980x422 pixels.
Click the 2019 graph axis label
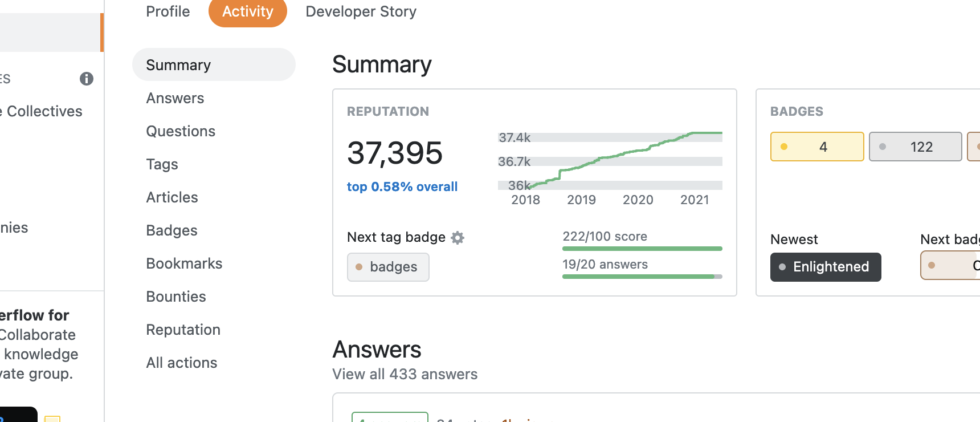pyautogui.click(x=581, y=200)
